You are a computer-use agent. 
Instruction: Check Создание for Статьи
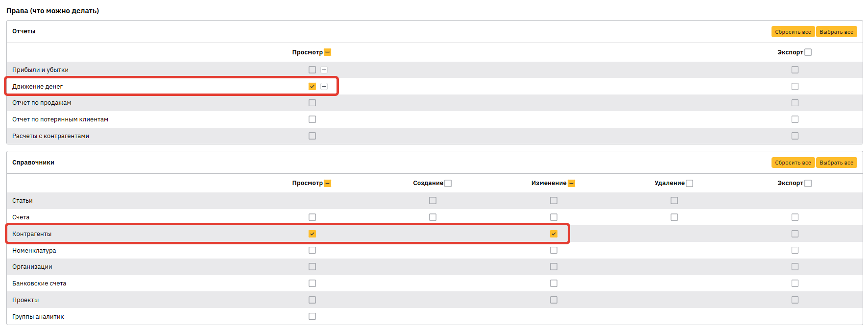tap(433, 201)
